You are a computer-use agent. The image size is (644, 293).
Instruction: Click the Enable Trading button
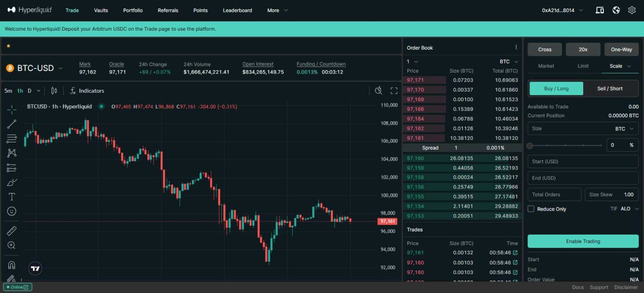click(583, 241)
